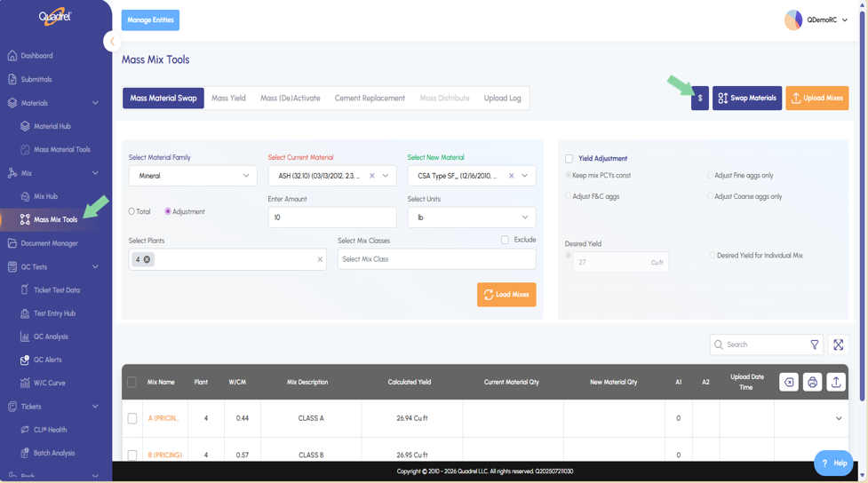The width and height of the screenshot is (868, 483).
Task: Choose Adjust F&C aggs option
Action: coord(568,196)
